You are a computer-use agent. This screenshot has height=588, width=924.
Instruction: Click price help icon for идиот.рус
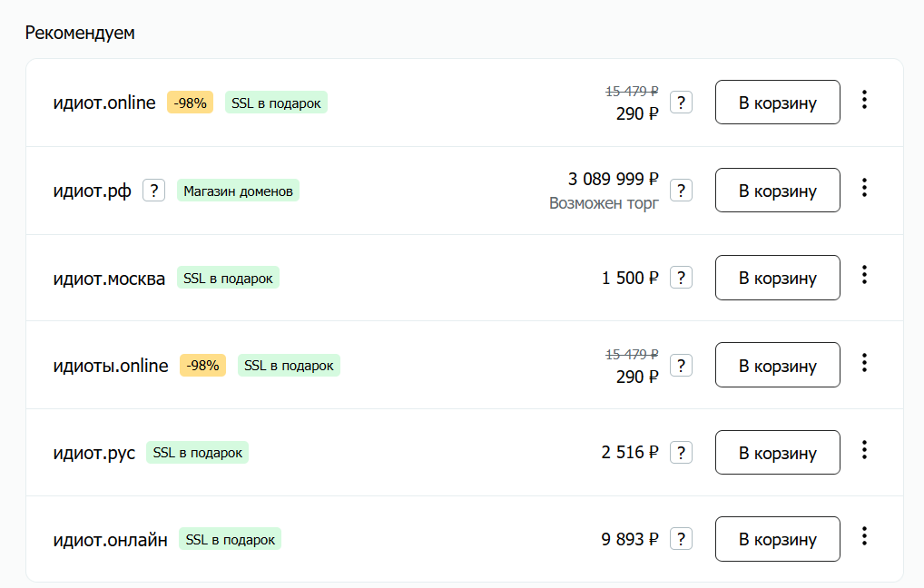click(682, 453)
